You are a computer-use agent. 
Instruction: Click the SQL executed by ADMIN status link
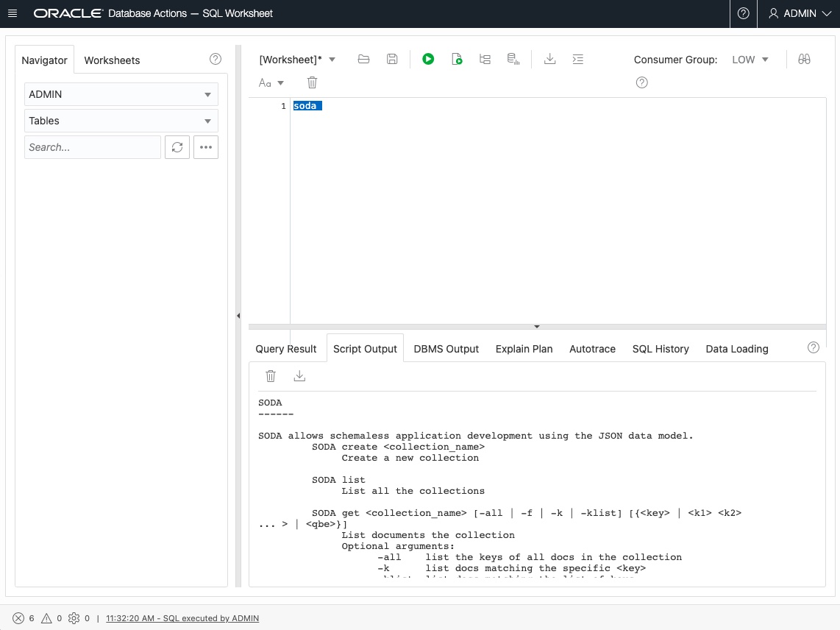pos(182,618)
